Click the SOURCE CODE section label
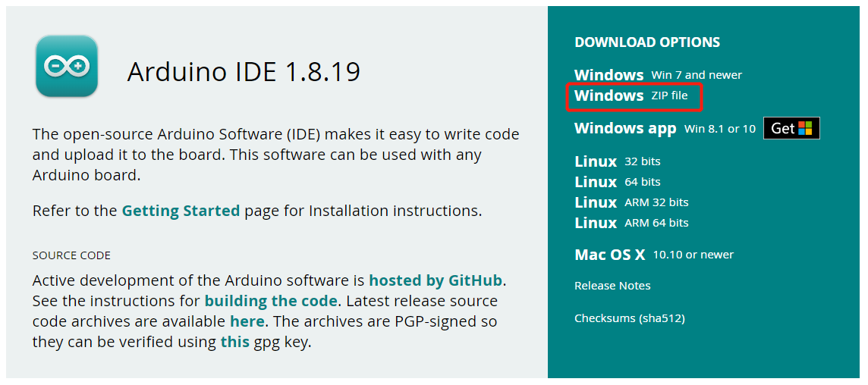Viewport: 868px width, 385px height. (71, 255)
